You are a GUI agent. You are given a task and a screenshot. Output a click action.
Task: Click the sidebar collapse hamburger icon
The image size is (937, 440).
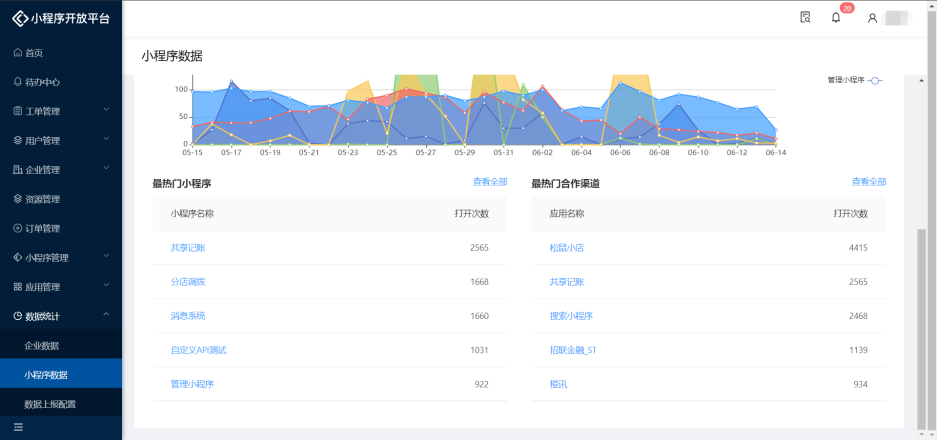click(x=18, y=427)
